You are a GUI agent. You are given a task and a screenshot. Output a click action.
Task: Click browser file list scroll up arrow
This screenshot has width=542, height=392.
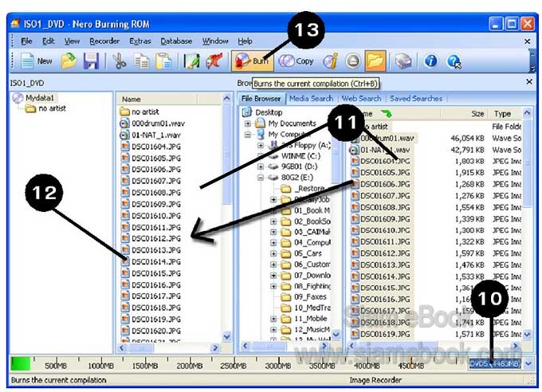click(527, 112)
